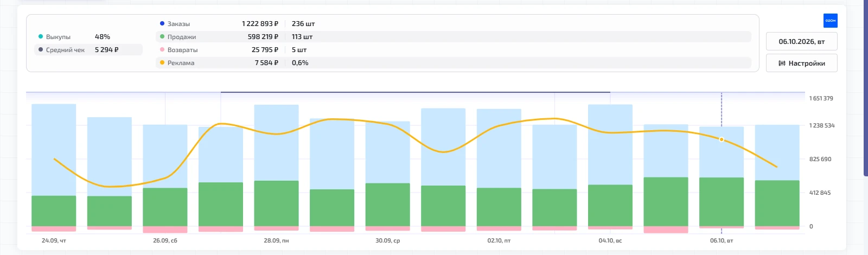Select the 30.09, ср axis label
868x255 pixels.
click(x=387, y=240)
